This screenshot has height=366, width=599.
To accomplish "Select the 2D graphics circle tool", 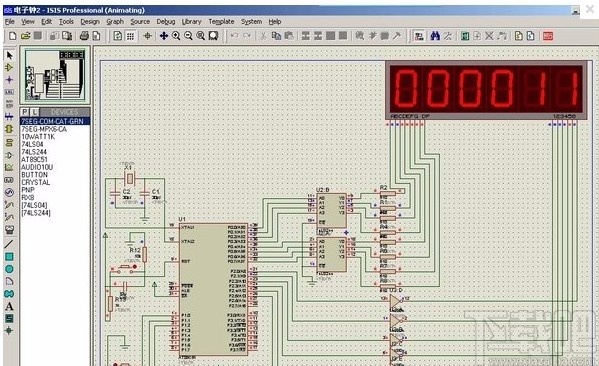I will [x=9, y=269].
